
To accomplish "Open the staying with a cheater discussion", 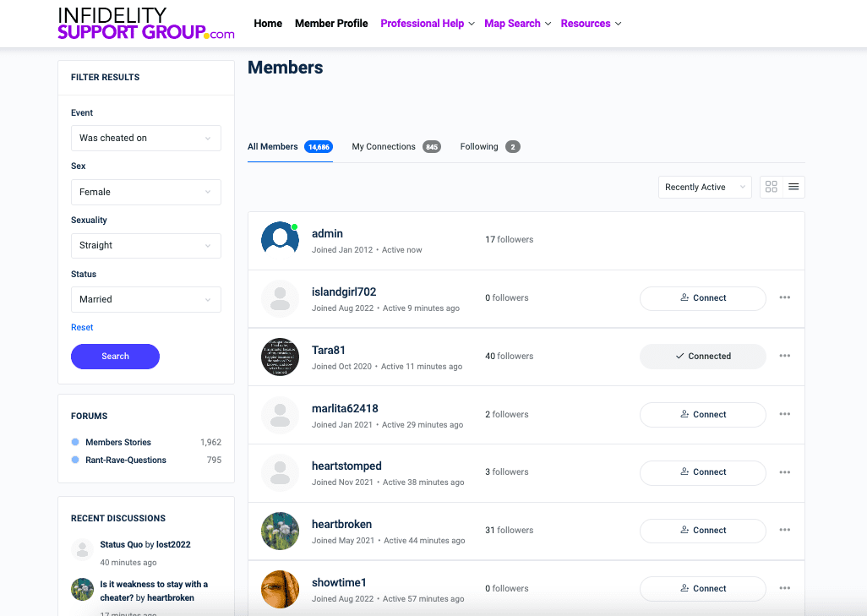I will point(154,591).
